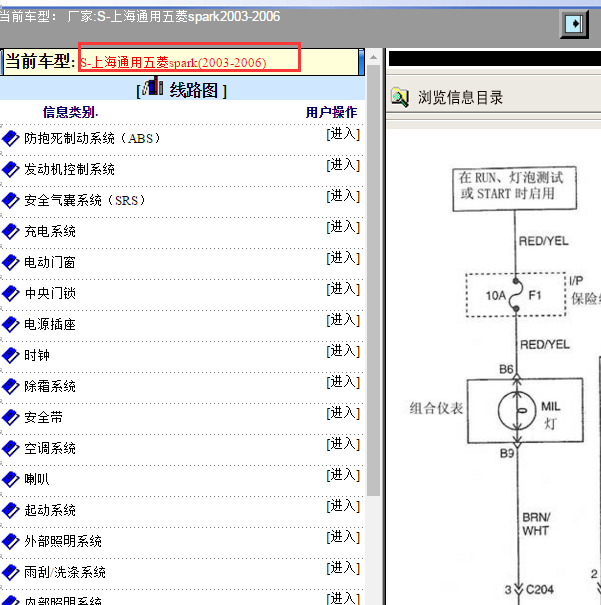Click the book icon beside 雨刮/洗涤系统
The height and width of the screenshot is (605, 601).
[10, 572]
